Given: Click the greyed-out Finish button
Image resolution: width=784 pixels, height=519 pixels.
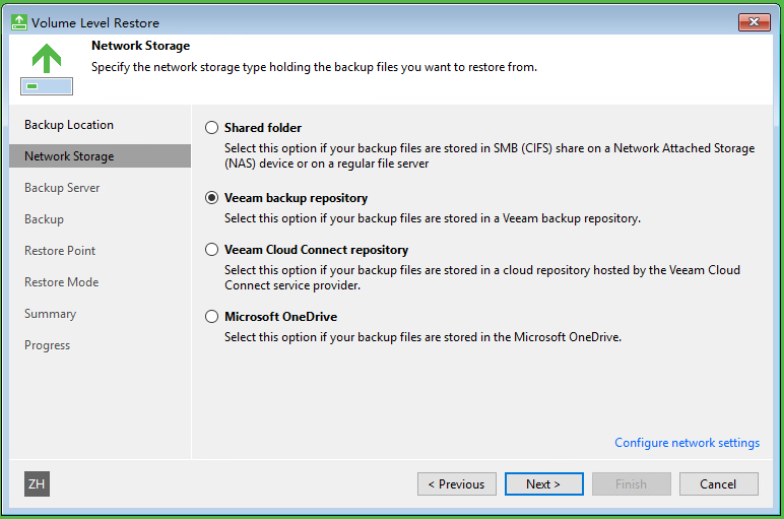Looking at the screenshot, I should [631, 484].
